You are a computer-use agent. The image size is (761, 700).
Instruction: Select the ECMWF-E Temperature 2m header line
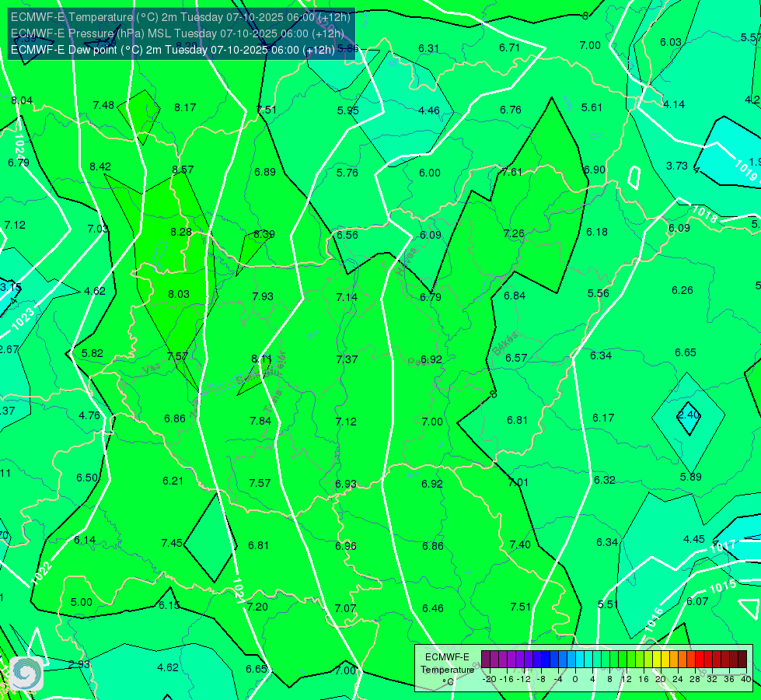click(180, 17)
